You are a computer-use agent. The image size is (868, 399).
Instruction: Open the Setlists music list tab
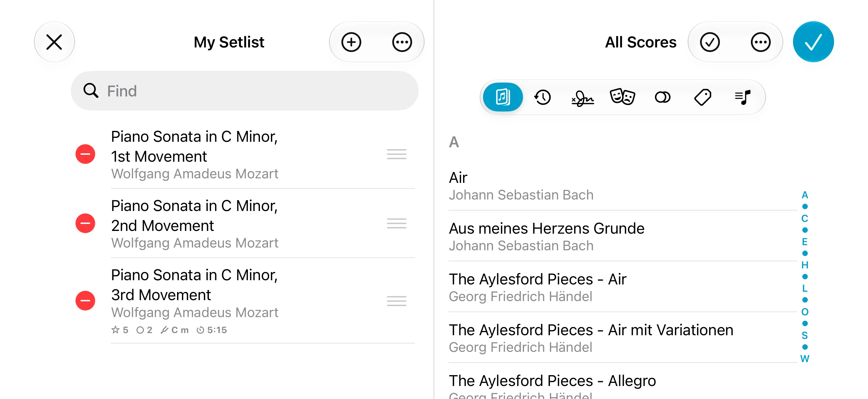pos(742,97)
